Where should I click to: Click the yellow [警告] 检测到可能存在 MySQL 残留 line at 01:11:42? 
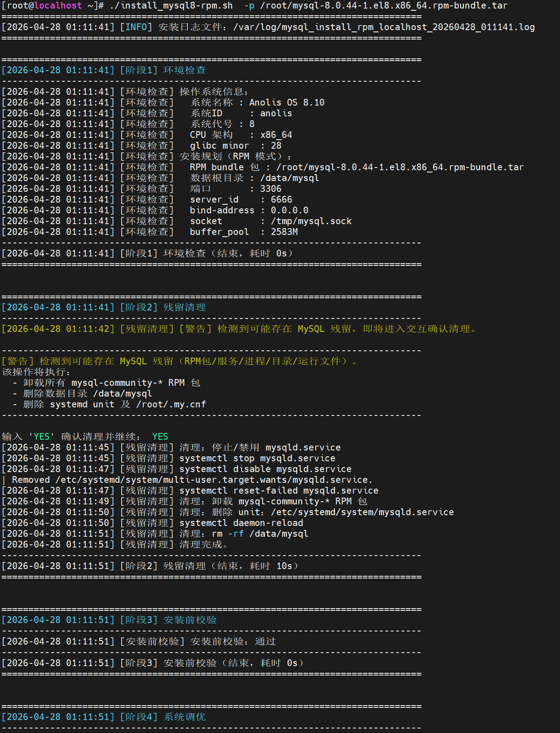pyautogui.click(x=239, y=329)
